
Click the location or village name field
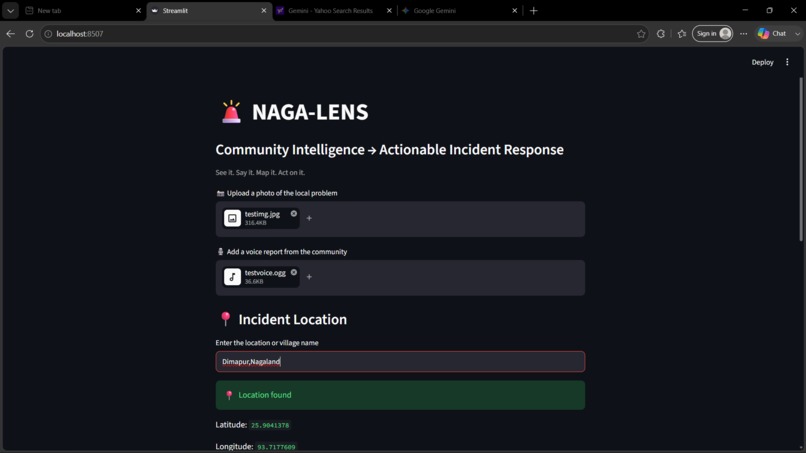tap(400, 361)
